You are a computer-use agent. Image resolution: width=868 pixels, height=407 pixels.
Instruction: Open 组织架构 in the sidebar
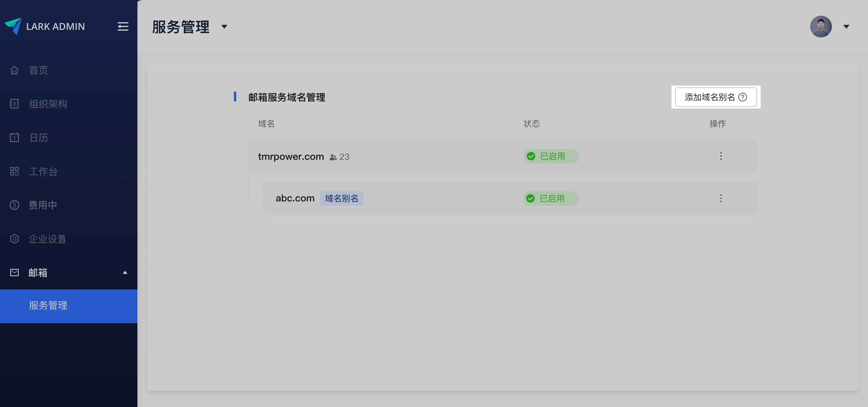(x=48, y=104)
